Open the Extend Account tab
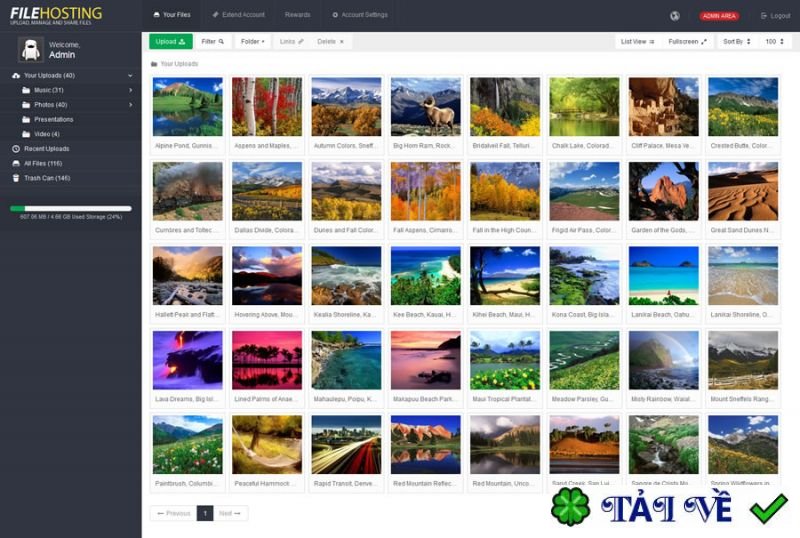Viewport: 800px width, 538px height. tap(239, 15)
